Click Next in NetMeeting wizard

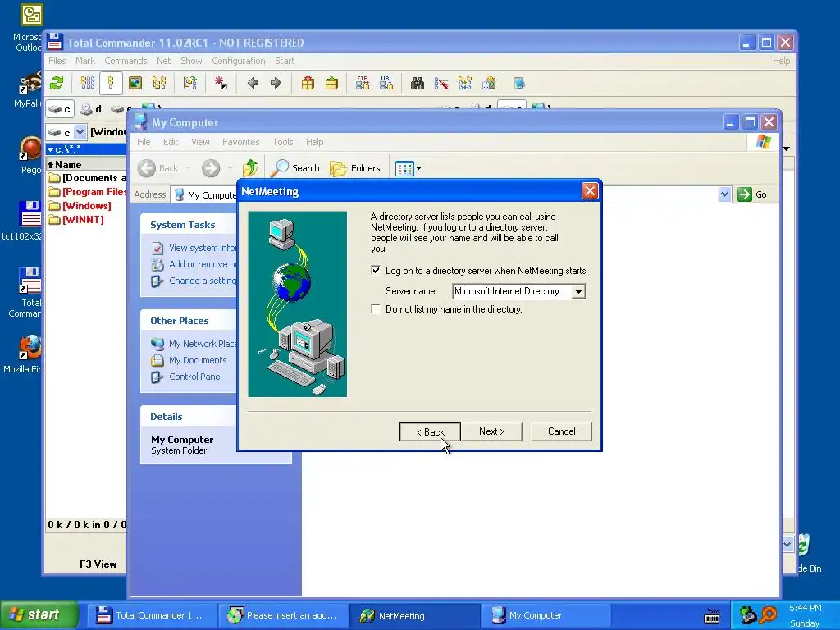pos(491,431)
